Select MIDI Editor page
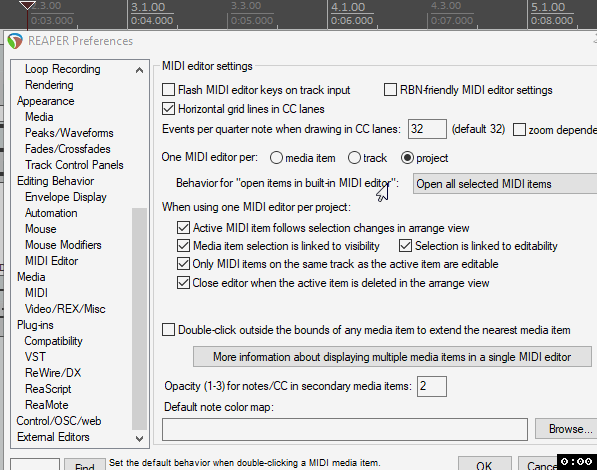The height and width of the screenshot is (470, 597). tap(51, 261)
